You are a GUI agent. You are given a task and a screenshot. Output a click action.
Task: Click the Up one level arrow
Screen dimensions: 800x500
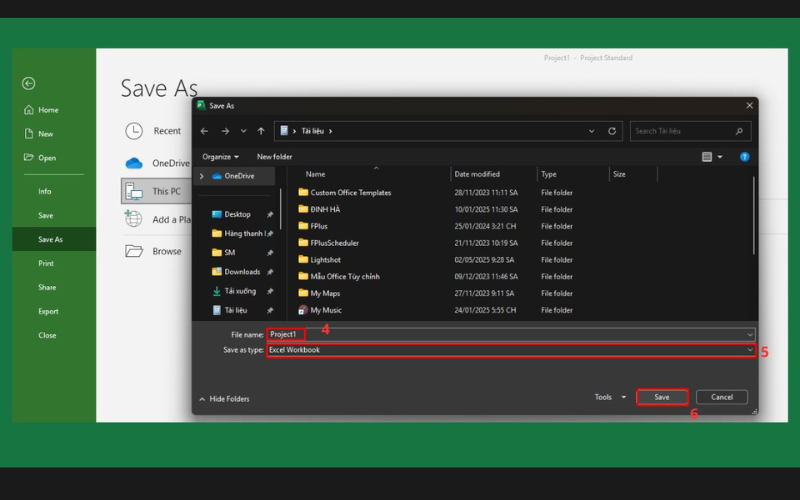click(x=261, y=131)
